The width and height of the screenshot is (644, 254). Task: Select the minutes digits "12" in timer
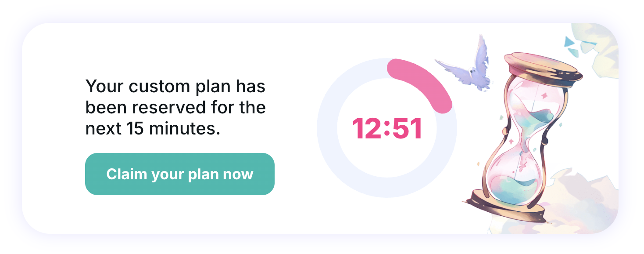click(x=368, y=129)
